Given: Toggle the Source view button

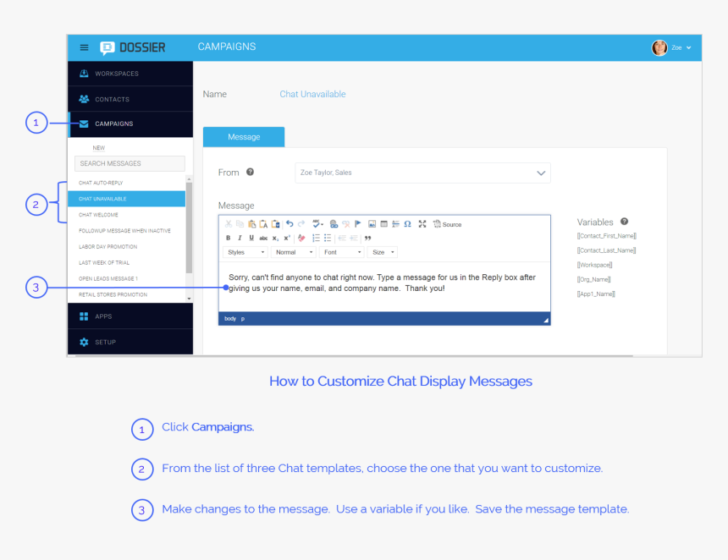Looking at the screenshot, I should pos(447,224).
